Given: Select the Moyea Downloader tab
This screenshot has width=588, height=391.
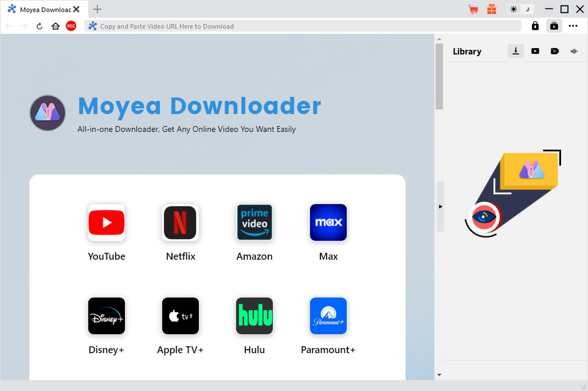Looking at the screenshot, I should tap(44, 9).
